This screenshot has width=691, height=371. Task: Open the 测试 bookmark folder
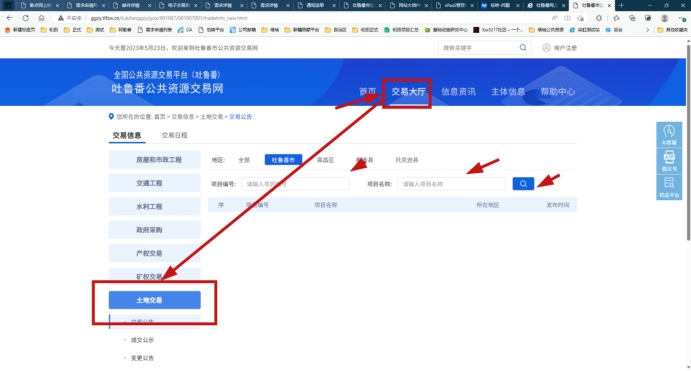click(96, 30)
